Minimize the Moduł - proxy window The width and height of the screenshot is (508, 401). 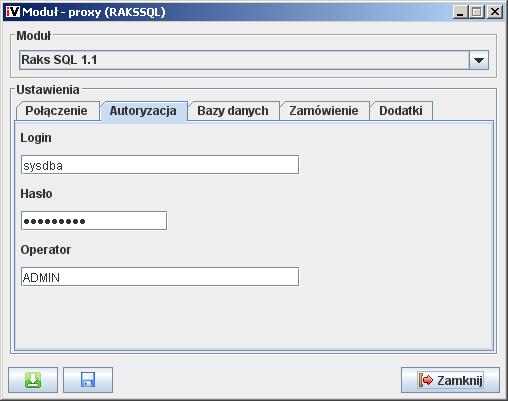point(460,12)
